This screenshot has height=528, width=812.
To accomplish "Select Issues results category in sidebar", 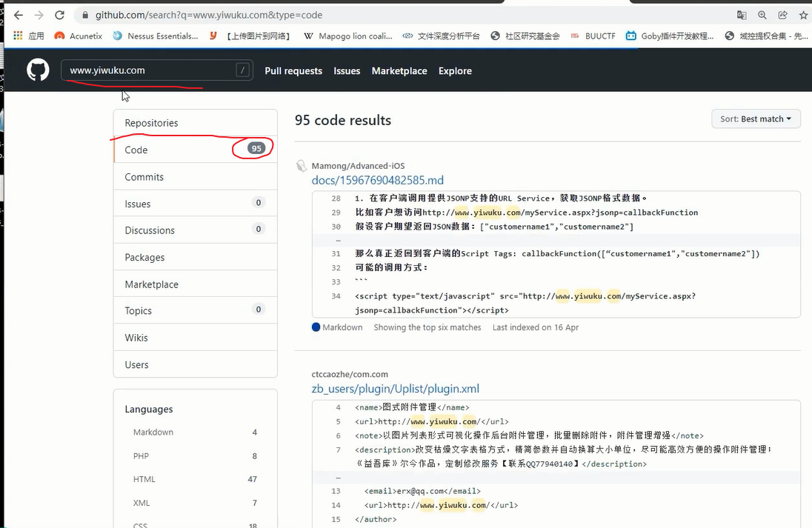I will click(x=196, y=204).
